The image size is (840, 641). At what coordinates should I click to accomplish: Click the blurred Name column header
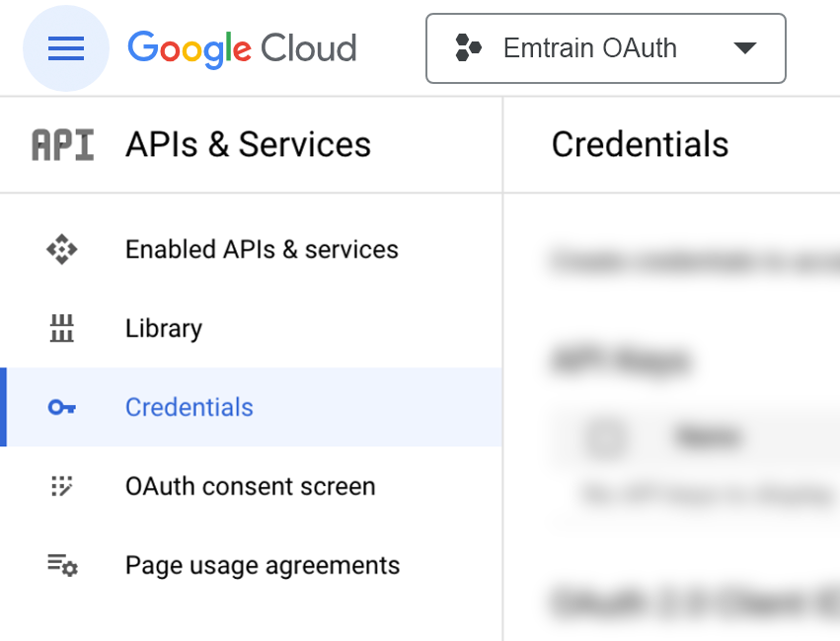pyautogui.click(x=707, y=437)
